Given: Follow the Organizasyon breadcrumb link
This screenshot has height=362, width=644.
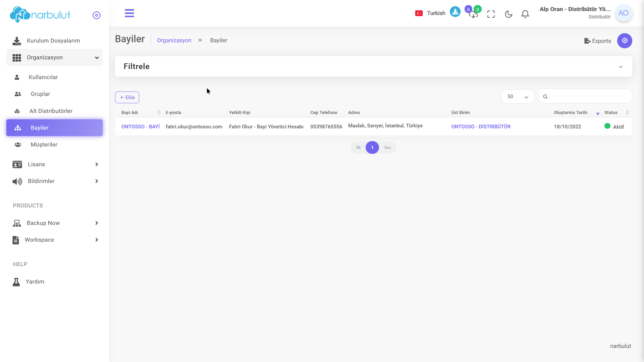Looking at the screenshot, I should coord(174,40).
